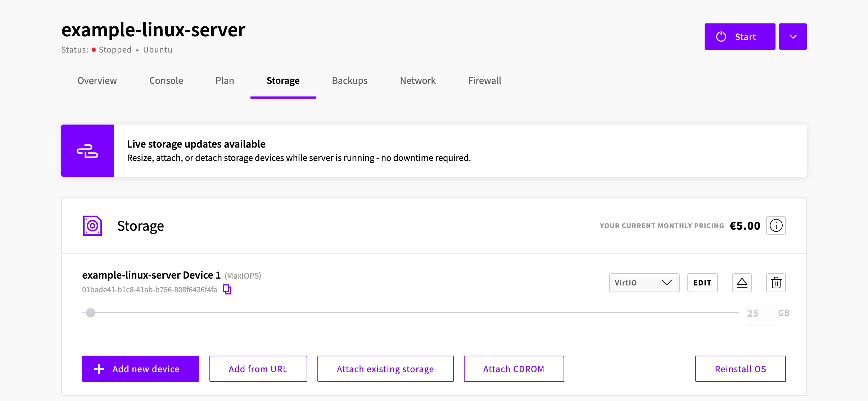Switch to the Overview tab
This screenshot has height=401, width=868.
coord(97,81)
